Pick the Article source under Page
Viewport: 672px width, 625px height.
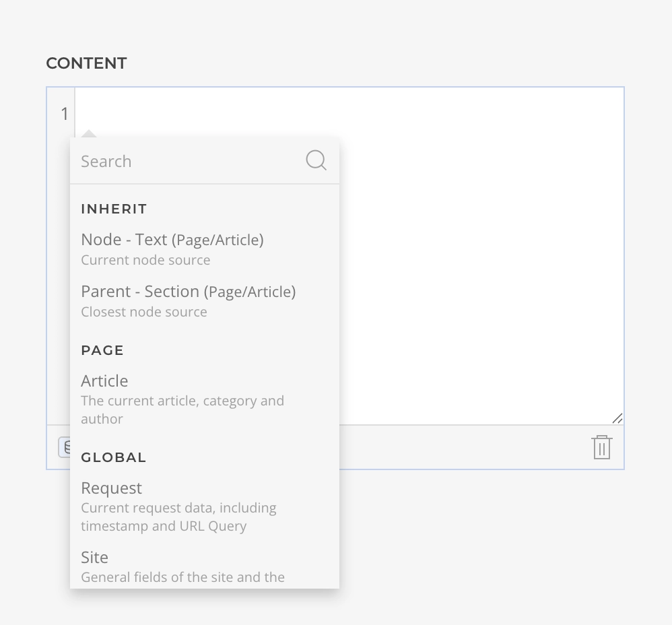(x=104, y=381)
